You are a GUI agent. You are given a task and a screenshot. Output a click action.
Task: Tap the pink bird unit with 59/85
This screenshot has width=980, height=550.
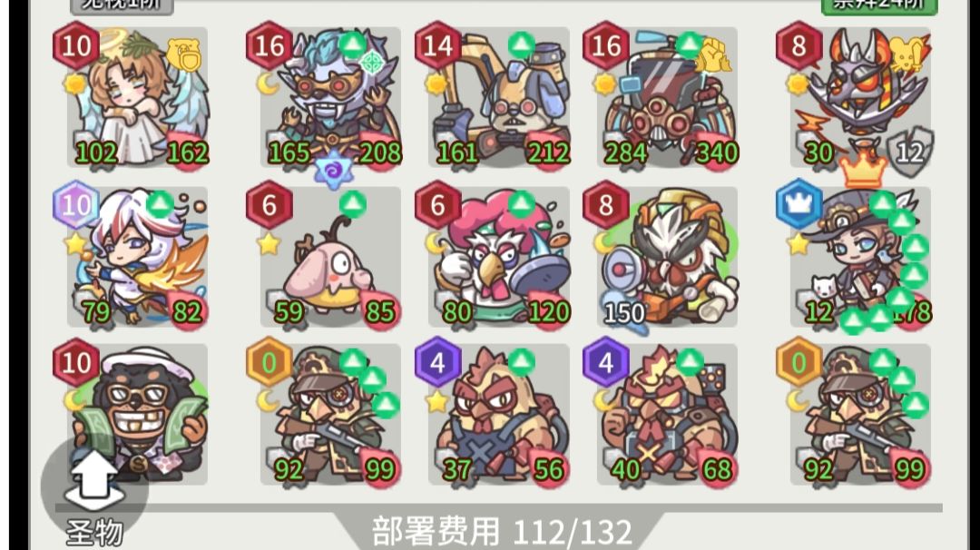[x=330, y=256]
